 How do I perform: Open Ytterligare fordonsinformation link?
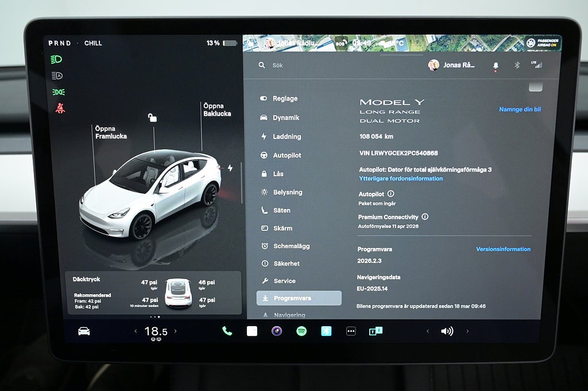401,179
